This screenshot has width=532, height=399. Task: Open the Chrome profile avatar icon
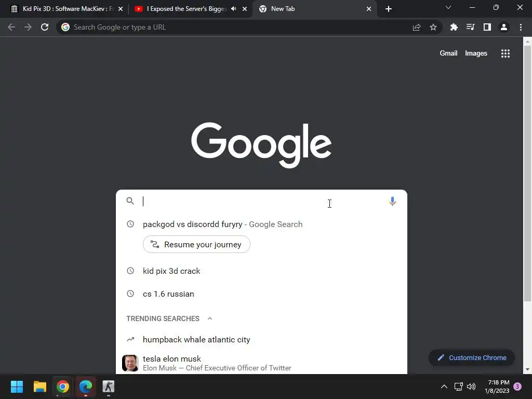pyautogui.click(x=504, y=27)
